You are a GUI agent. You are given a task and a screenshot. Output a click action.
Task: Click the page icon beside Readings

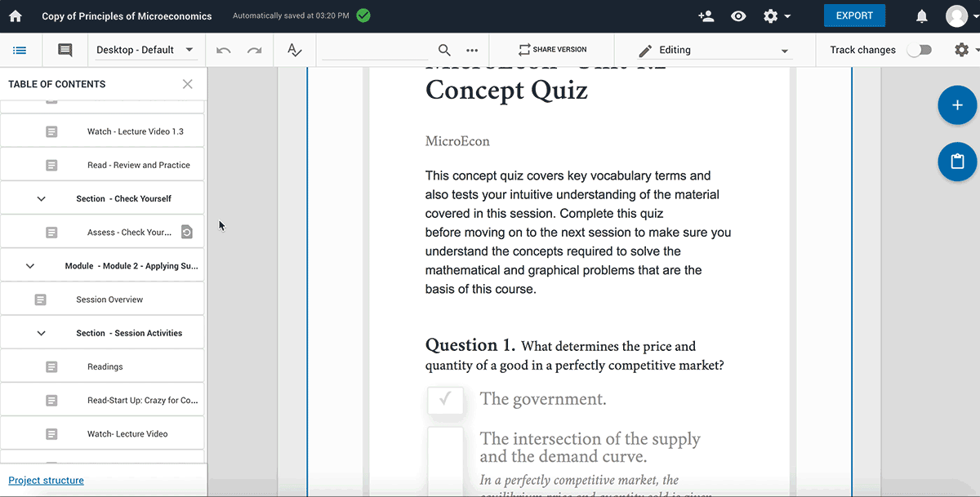(51, 366)
